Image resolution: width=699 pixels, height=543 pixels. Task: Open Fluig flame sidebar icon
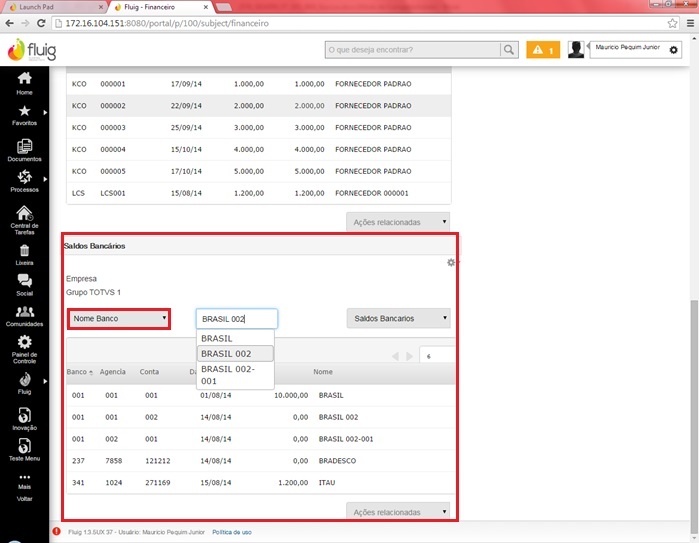pos(24,379)
